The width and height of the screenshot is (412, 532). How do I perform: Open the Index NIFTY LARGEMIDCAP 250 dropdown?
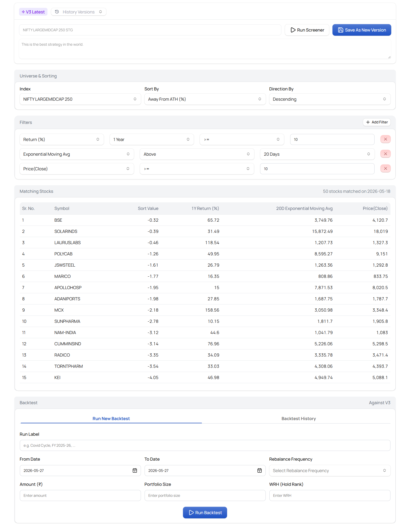(80, 99)
